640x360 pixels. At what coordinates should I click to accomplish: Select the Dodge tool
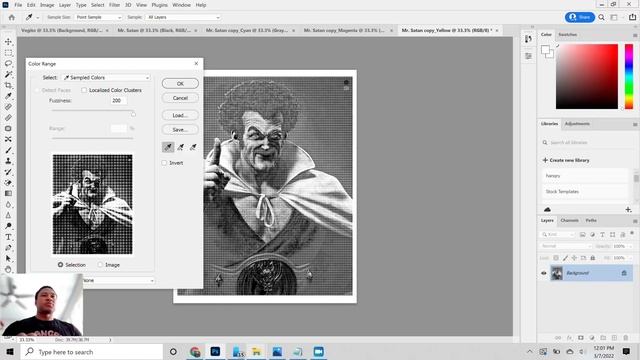8,226
